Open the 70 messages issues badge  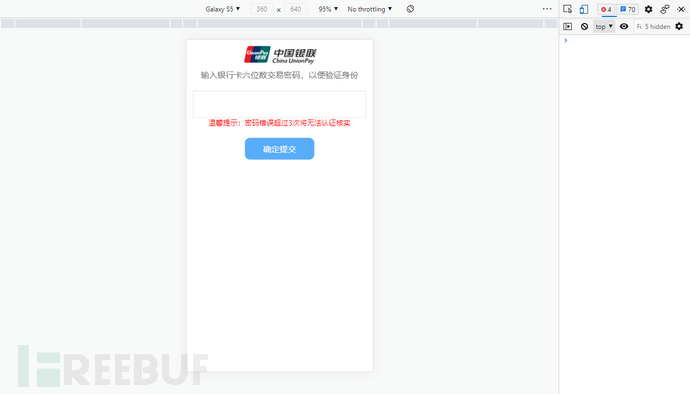tap(628, 9)
